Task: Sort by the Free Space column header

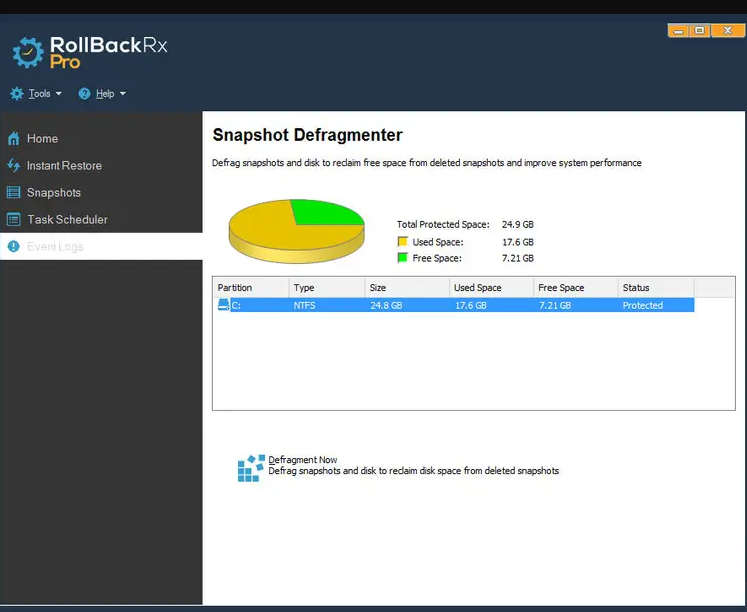Action: (x=575, y=288)
